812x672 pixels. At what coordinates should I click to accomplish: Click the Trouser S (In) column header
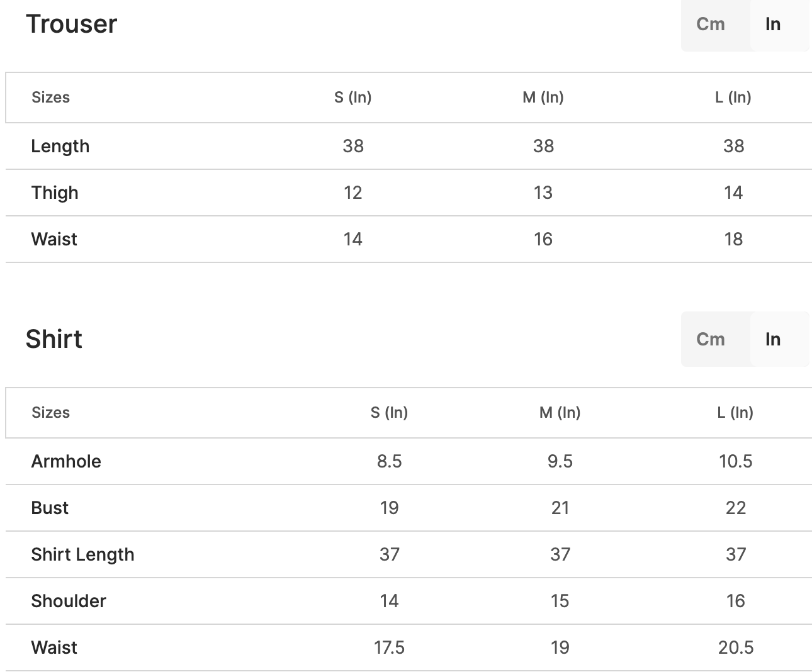352,98
